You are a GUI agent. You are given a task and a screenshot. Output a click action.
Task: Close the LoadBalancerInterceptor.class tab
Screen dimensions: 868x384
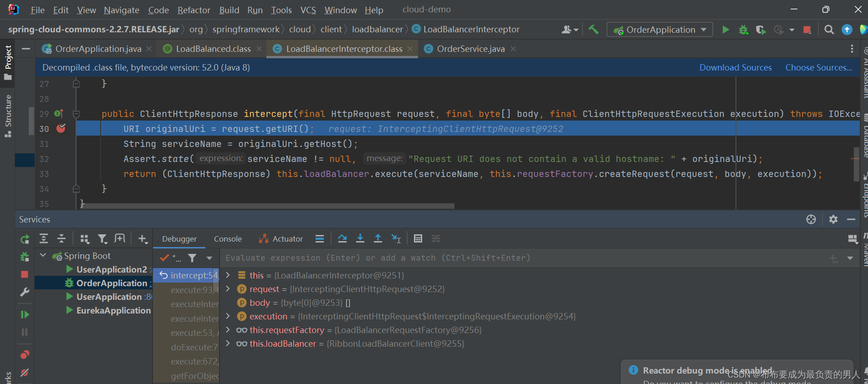(410, 49)
